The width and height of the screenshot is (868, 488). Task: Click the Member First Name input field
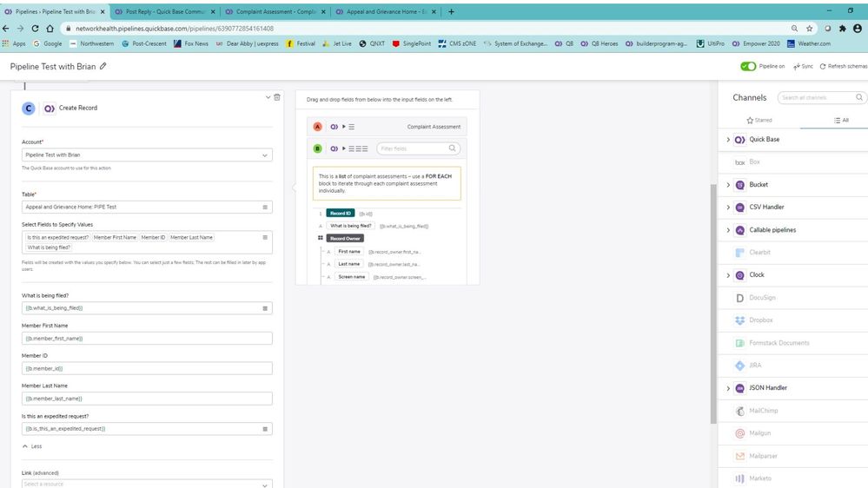[147, 338]
